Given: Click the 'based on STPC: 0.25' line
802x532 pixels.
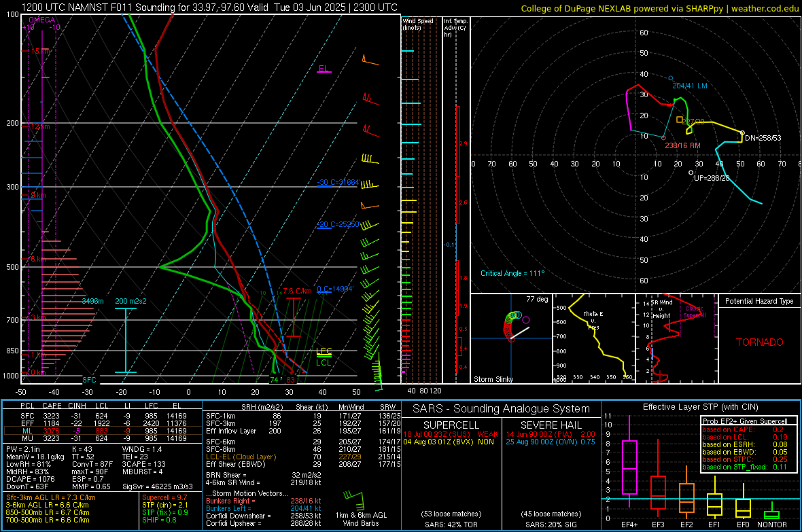Looking at the screenshot, I should [x=745, y=459].
